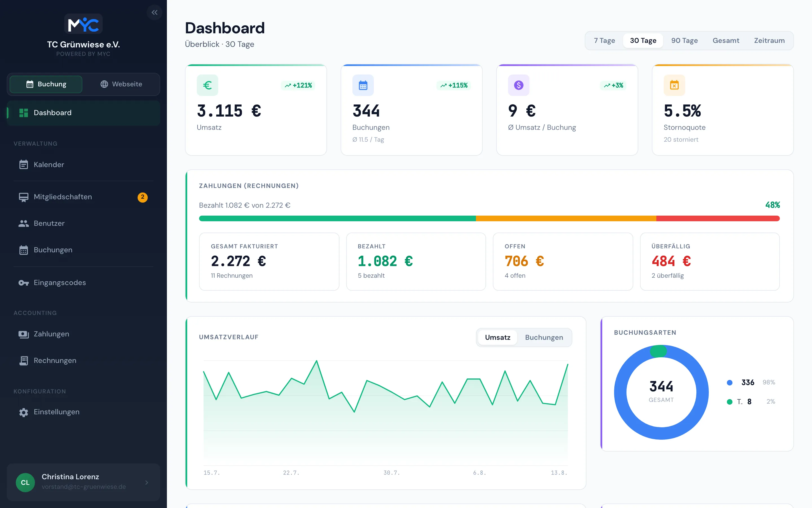Image resolution: width=812 pixels, height=508 pixels.
Task: Click the Offen 706 € card
Action: point(563,261)
